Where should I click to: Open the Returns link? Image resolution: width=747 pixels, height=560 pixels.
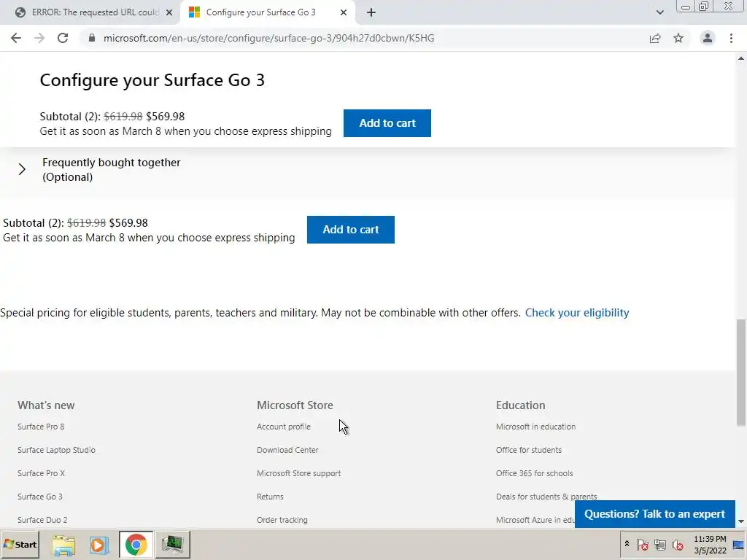(270, 497)
